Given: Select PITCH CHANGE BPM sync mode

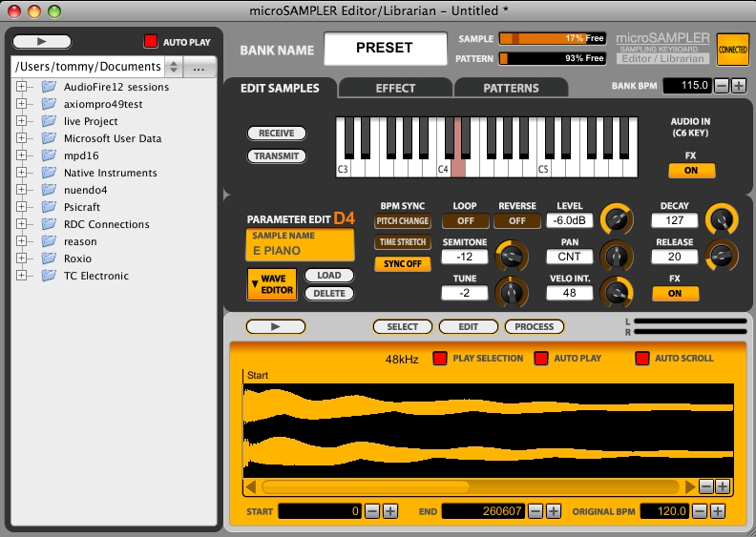Looking at the screenshot, I should (x=403, y=221).
